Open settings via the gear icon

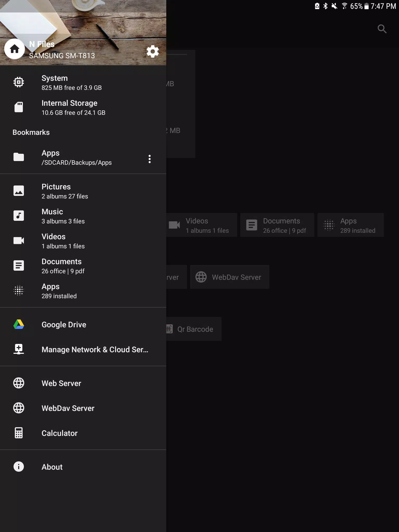coord(153,51)
